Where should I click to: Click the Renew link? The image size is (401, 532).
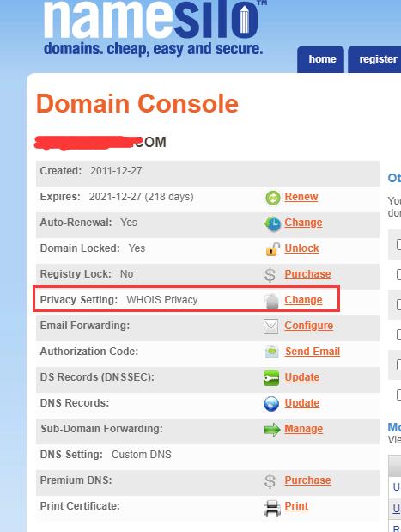tap(301, 197)
